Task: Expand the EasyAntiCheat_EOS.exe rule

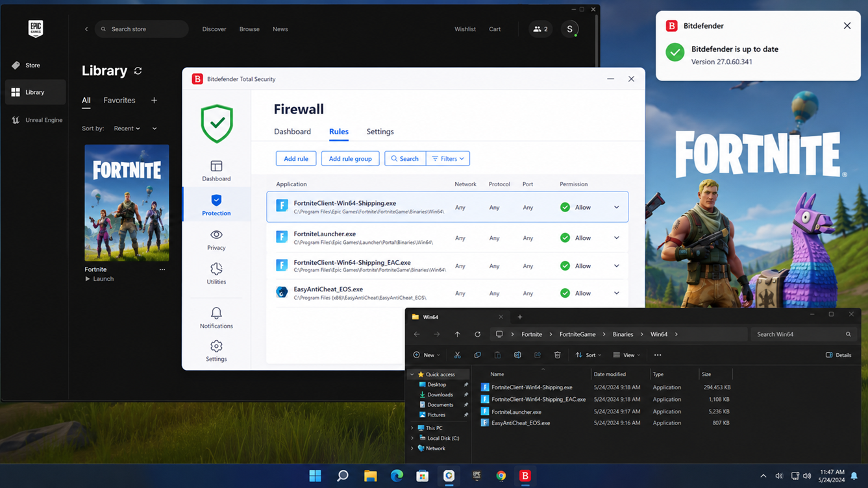Action: click(x=616, y=293)
